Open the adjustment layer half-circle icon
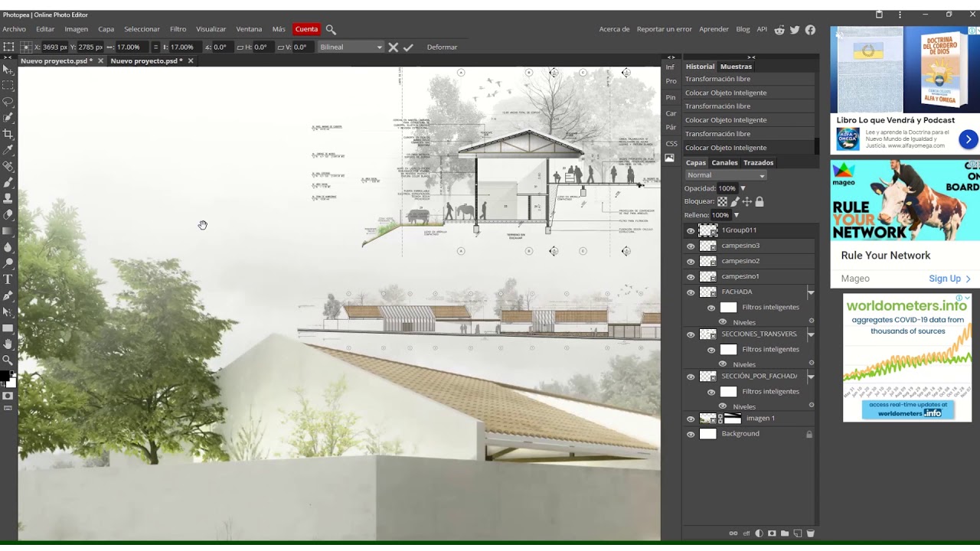This screenshot has width=980, height=551. [759, 533]
